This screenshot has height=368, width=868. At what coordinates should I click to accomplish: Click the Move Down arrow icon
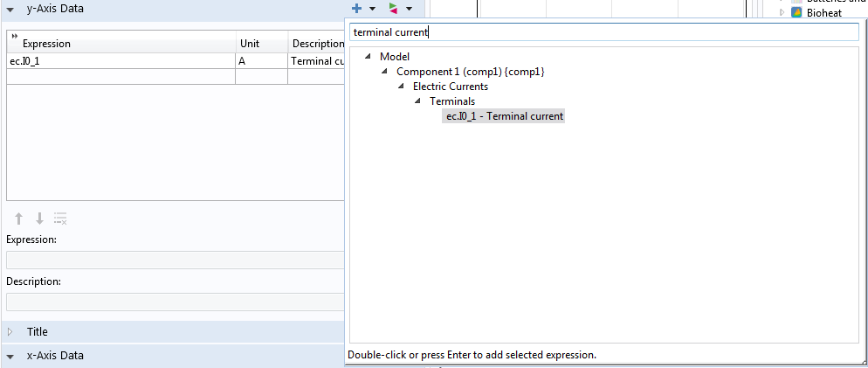point(38,219)
